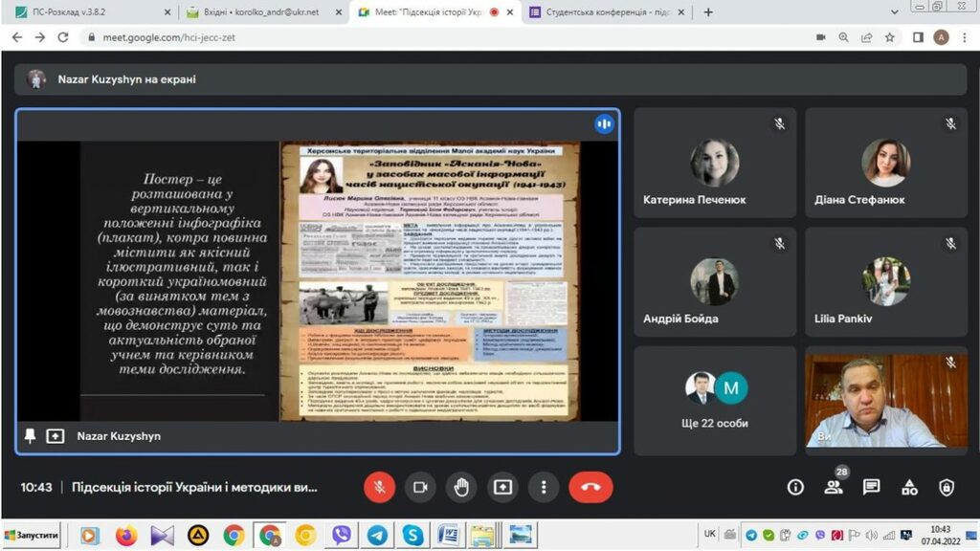Bookmark this page with star icon
This screenshot has height=551, width=980.
pyautogui.click(x=890, y=37)
